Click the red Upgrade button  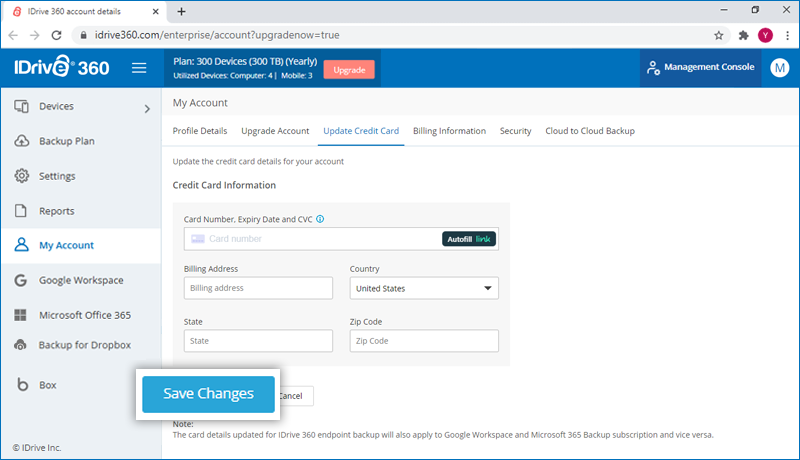tap(349, 70)
